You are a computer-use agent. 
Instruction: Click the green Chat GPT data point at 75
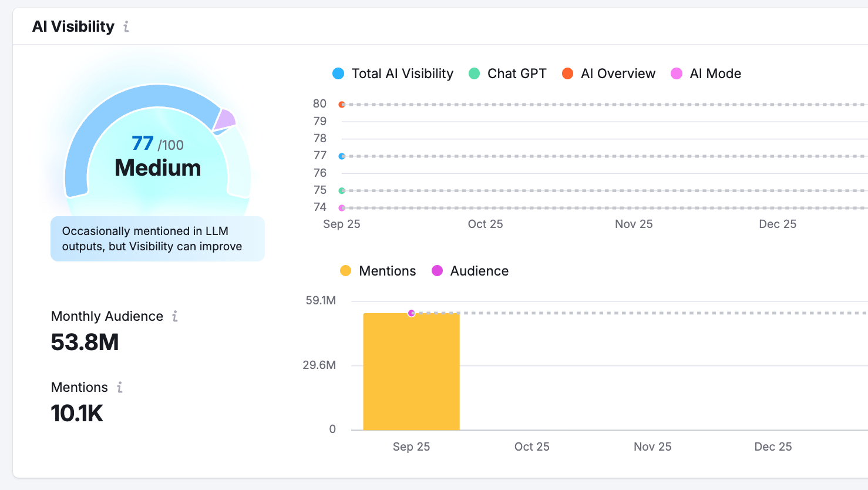pos(342,191)
